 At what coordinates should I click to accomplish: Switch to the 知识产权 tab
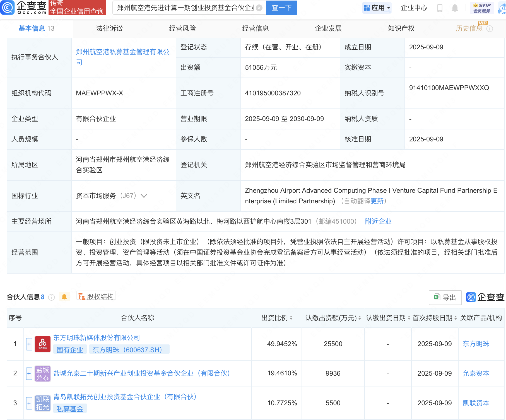tap(401, 28)
